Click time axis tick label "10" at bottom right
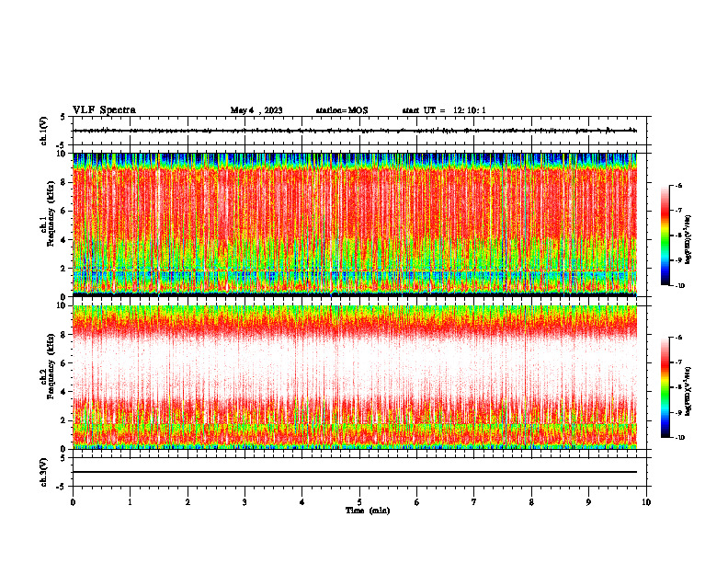This screenshot has width=728, height=563. tap(646, 502)
